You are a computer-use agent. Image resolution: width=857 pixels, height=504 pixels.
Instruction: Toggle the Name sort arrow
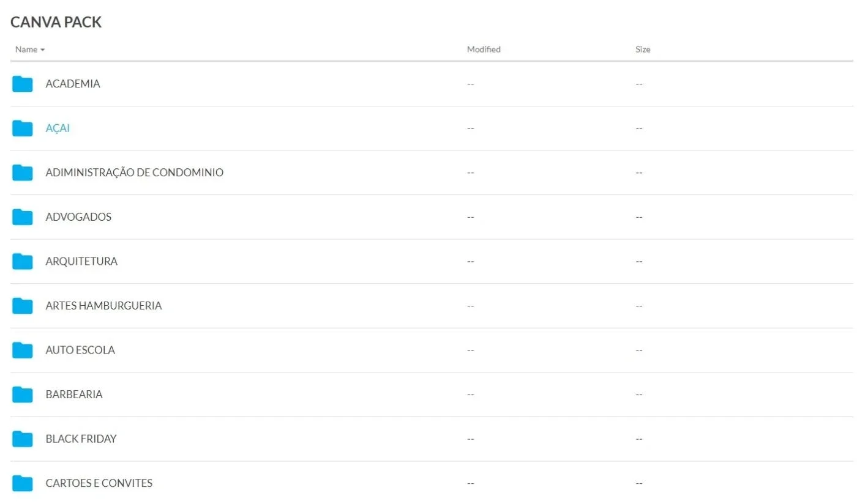42,50
